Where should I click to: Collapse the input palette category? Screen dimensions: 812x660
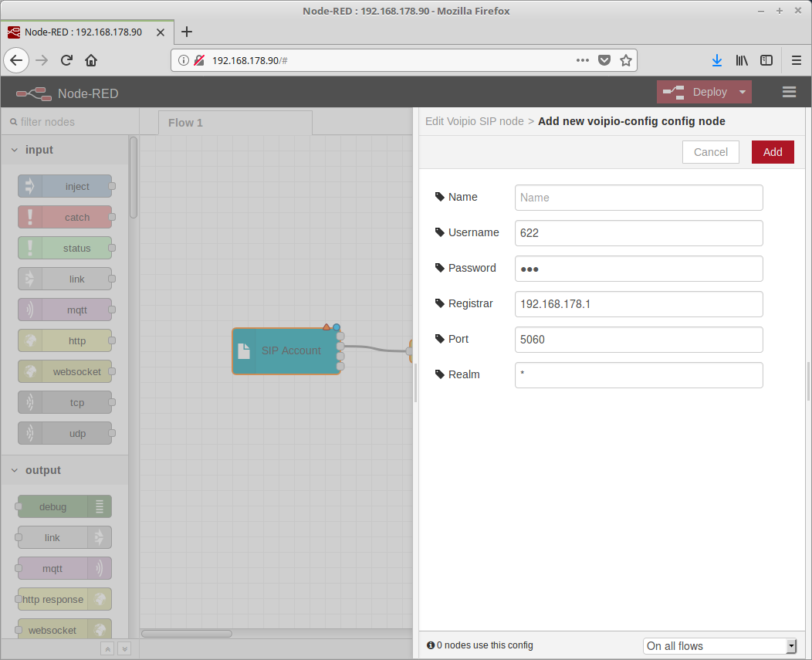tap(15, 150)
